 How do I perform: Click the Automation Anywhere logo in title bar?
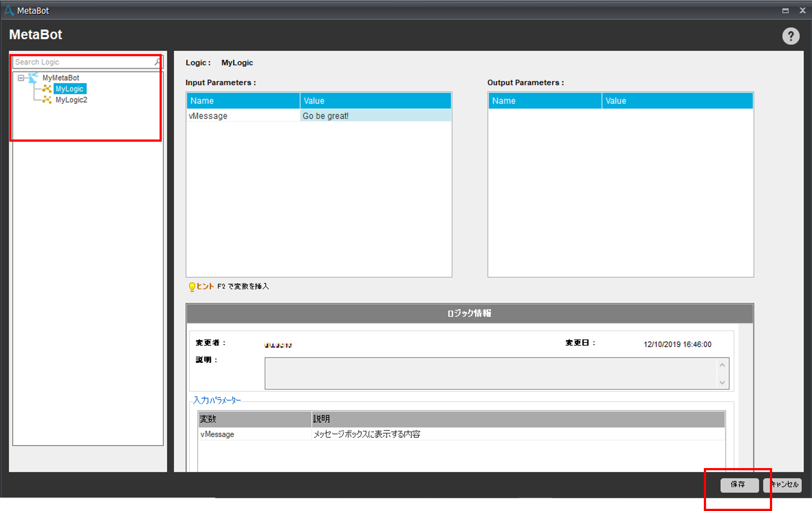9,10
